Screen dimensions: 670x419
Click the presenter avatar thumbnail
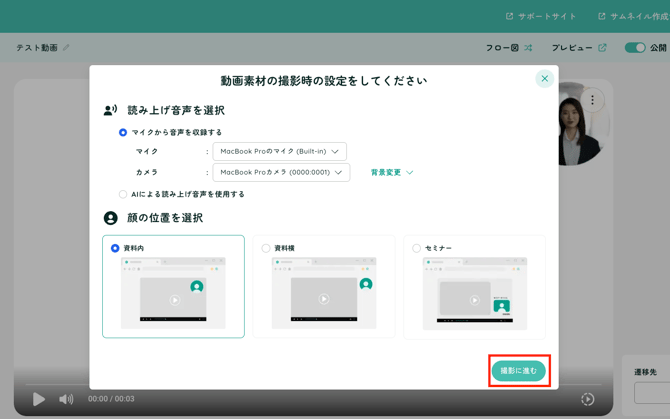click(578, 128)
